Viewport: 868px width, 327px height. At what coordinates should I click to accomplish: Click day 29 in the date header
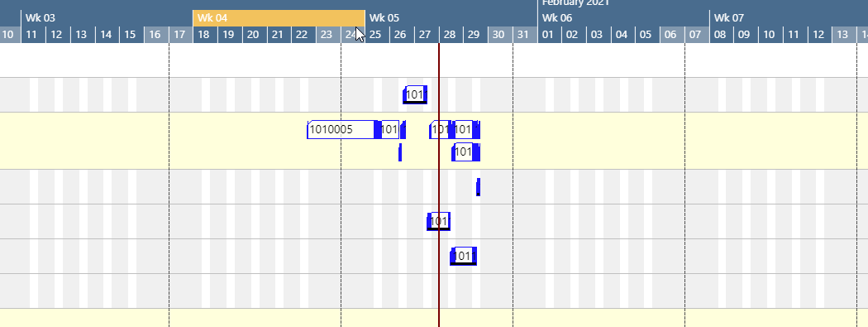(475, 35)
